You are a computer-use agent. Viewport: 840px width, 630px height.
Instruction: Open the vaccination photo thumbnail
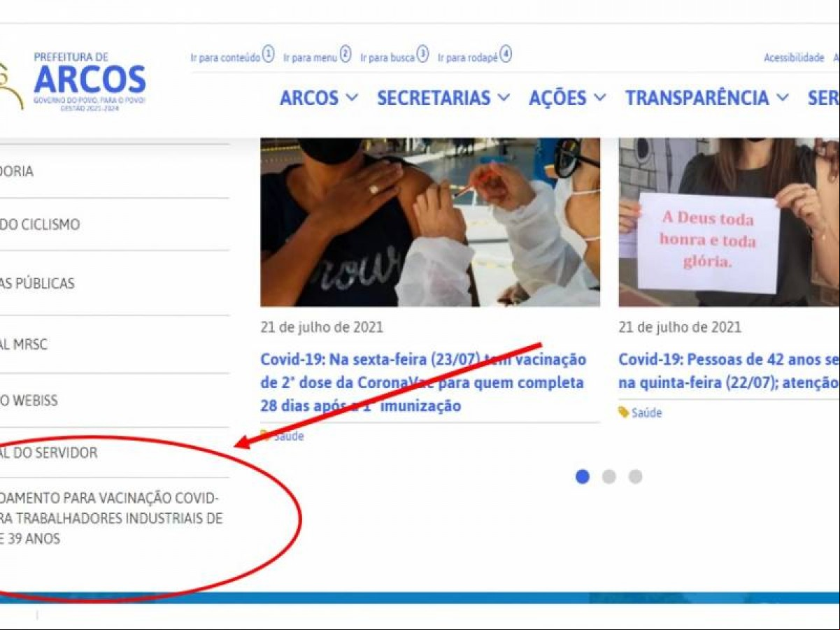[430, 222]
